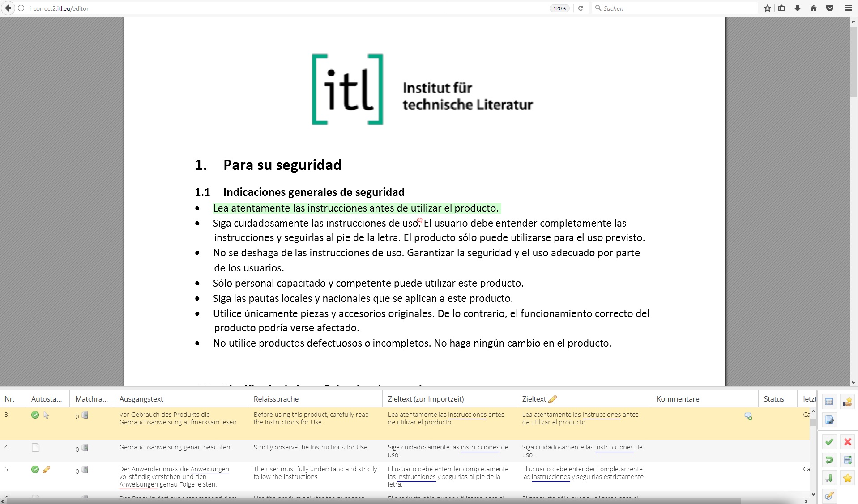Toggle the green status check in row 5
858x504 pixels.
tap(35, 470)
